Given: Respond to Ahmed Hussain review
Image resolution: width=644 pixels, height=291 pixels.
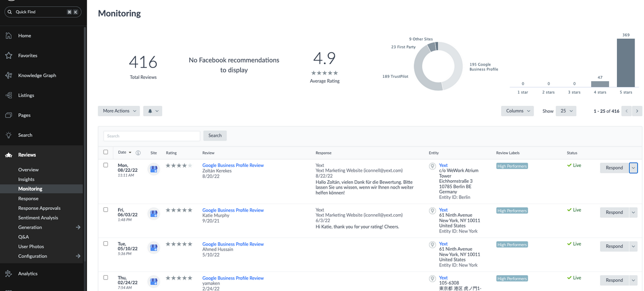Looking at the screenshot, I should pos(614,246).
